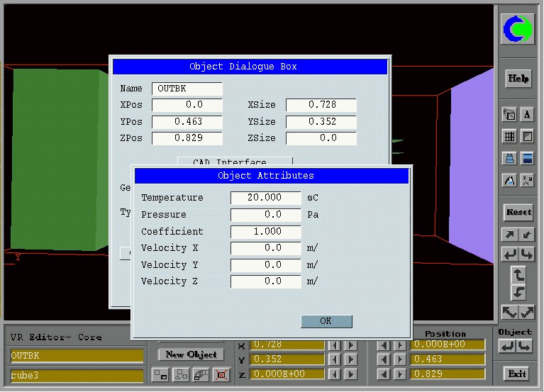Screen dimensions: 544x392
Task: Click the grid mesh icon
Action: point(509,136)
